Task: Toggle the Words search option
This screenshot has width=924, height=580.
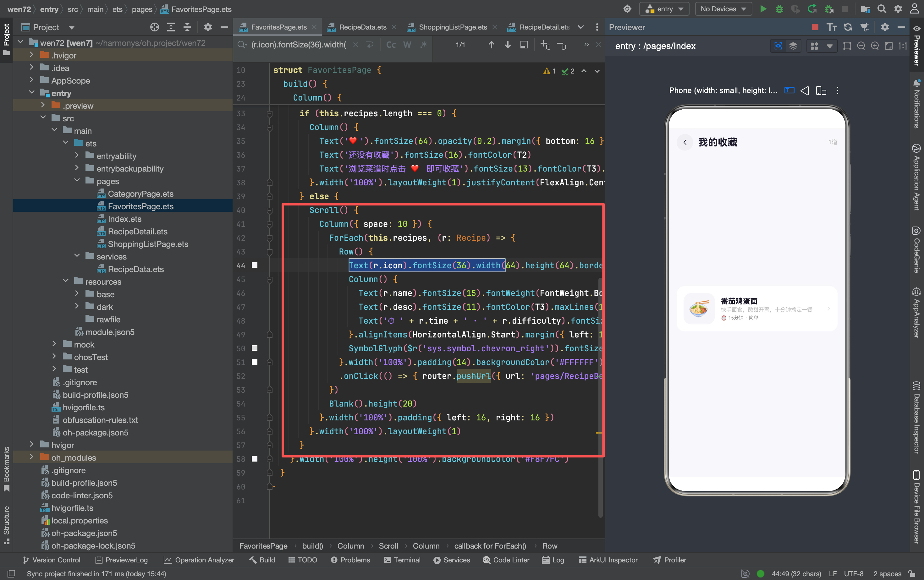Action: pyautogui.click(x=407, y=45)
